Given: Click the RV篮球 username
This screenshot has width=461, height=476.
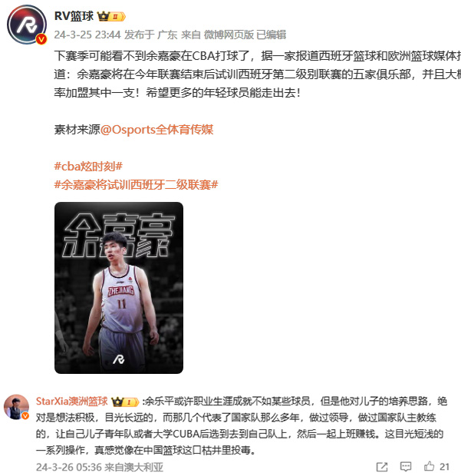Looking at the screenshot, I should [x=74, y=16].
